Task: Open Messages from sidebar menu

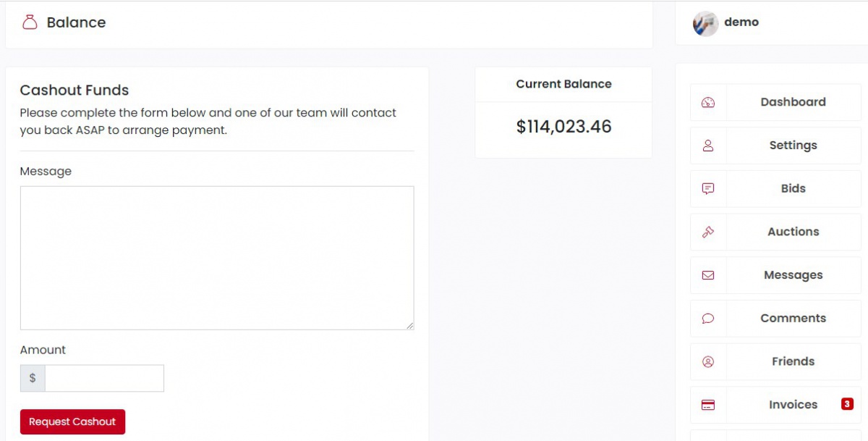Action: 793,275
